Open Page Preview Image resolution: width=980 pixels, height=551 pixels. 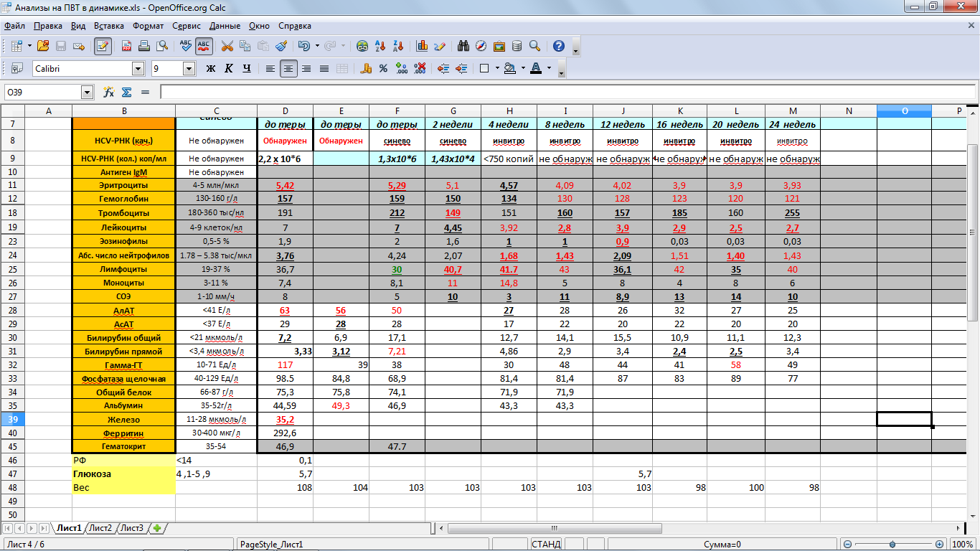tap(162, 46)
